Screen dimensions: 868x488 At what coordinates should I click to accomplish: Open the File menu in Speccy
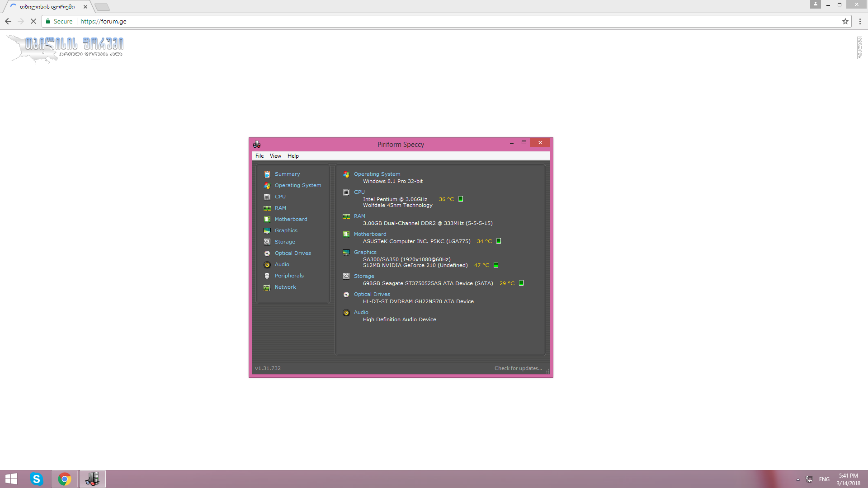[x=259, y=156]
